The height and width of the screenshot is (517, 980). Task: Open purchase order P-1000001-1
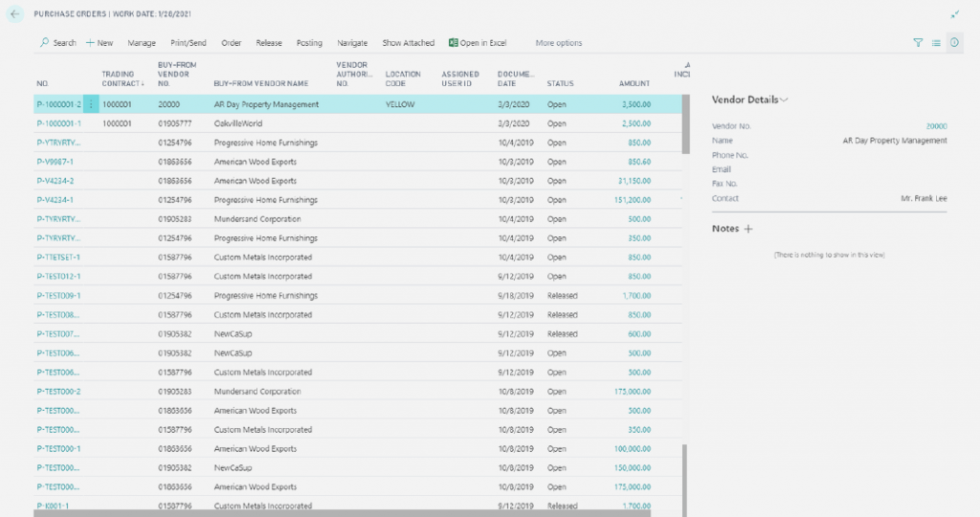tap(58, 124)
